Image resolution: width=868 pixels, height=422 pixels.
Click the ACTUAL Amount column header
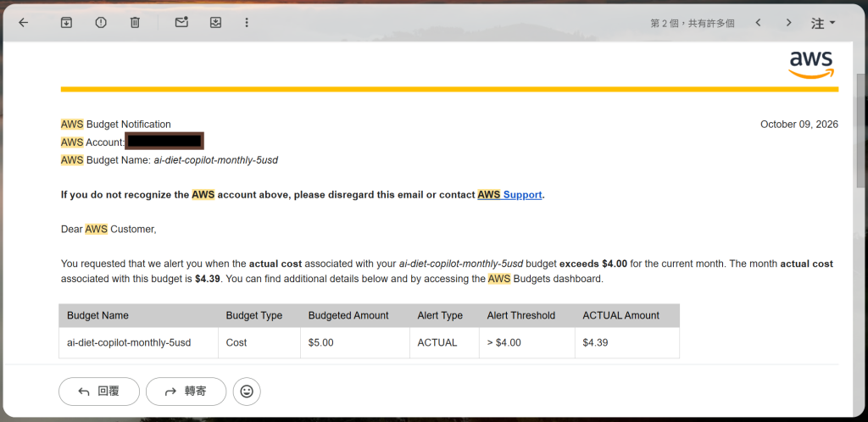(621, 315)
